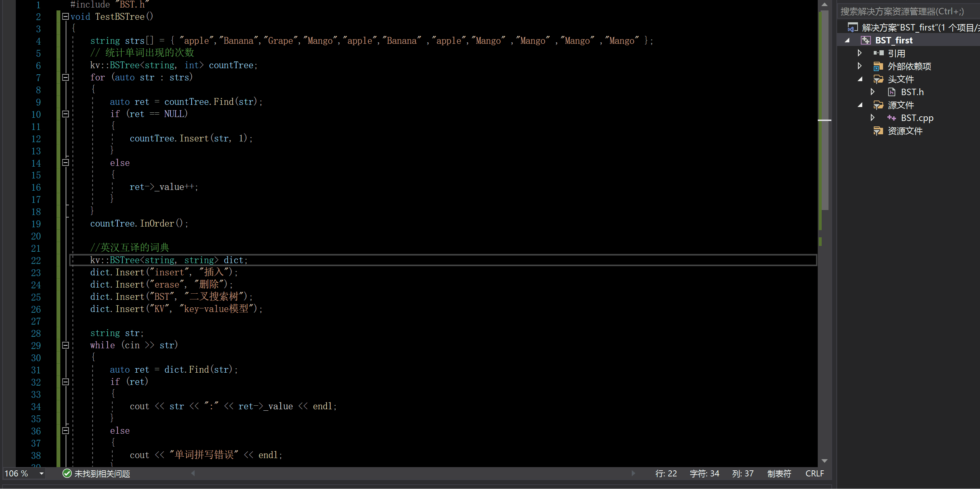Click the BST_first project icon
980x489 pixels.
[x=865, y=40]
